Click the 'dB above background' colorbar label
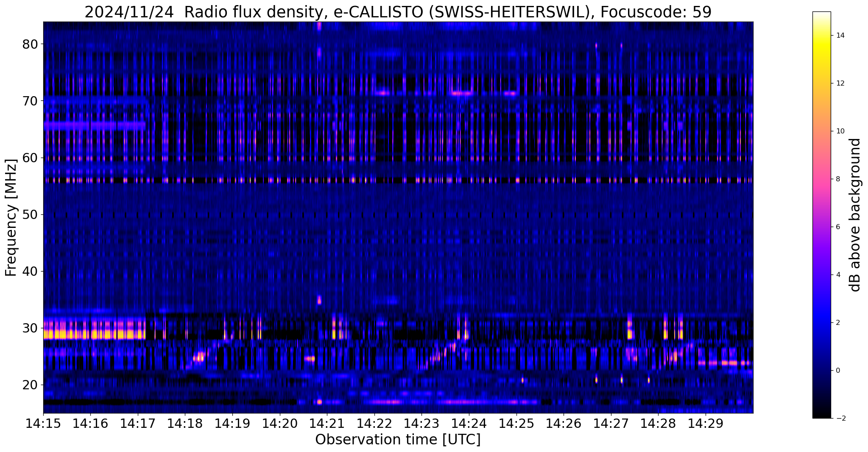Screen dimensions: 868x452 click(856, 215)
